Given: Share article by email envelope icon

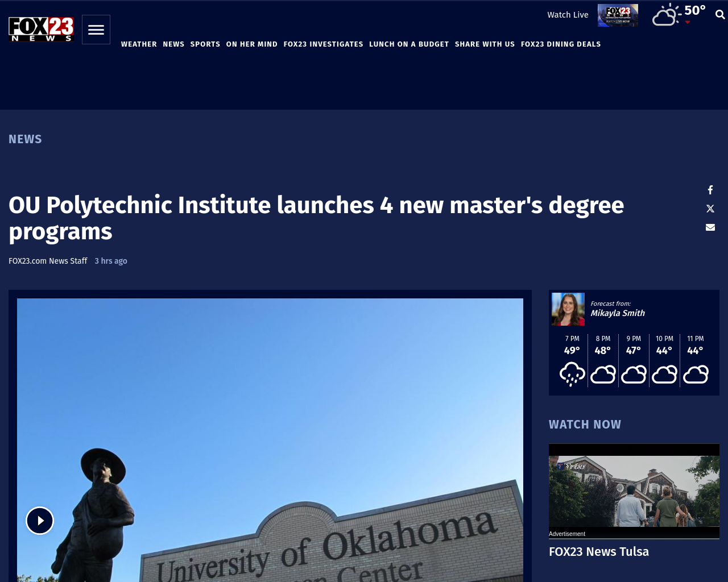Looking at the screenshot, I should coord(710,227).
